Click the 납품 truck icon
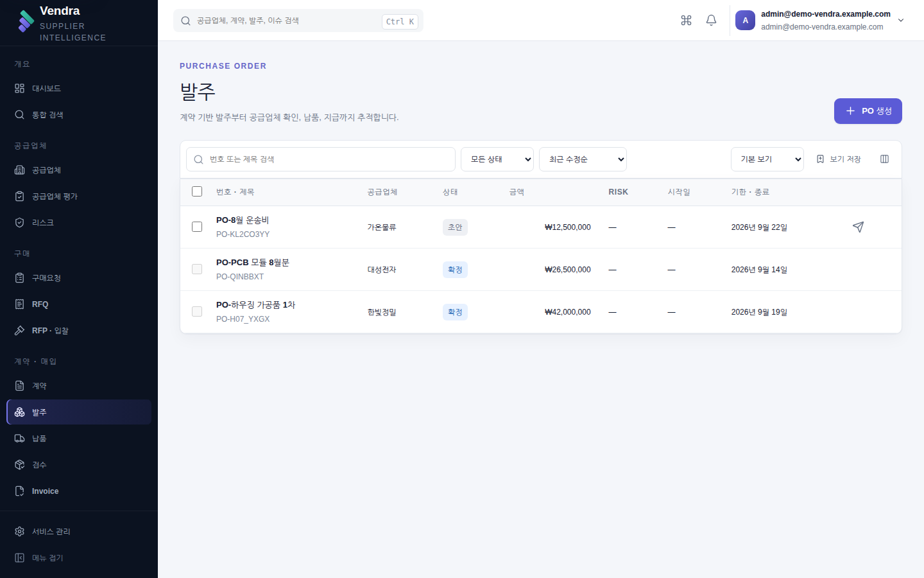The width and height of the screenshot is (924, 578). pos(19,438)
